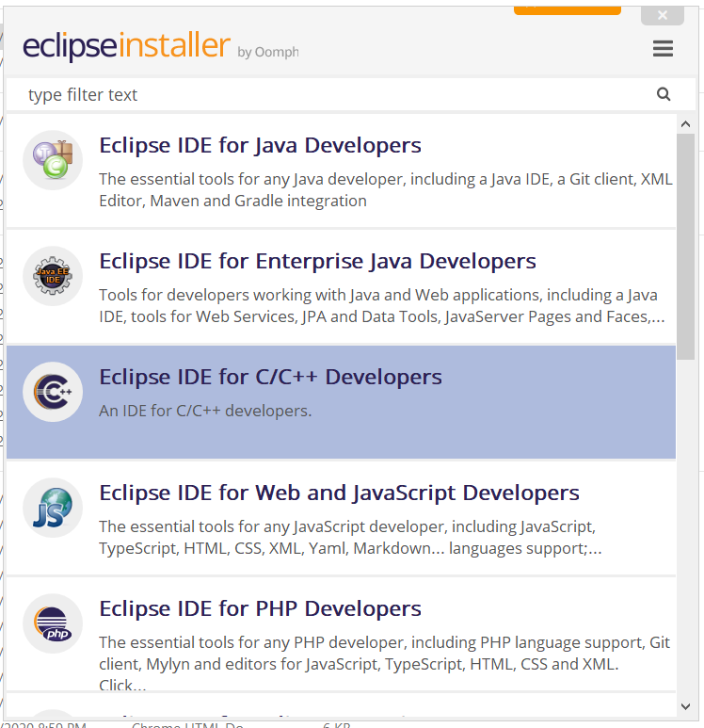Image resolution: width=704 pixels, height=728 pixels.
Task: Click the Java Developers description text
Action: coord(386,190)
